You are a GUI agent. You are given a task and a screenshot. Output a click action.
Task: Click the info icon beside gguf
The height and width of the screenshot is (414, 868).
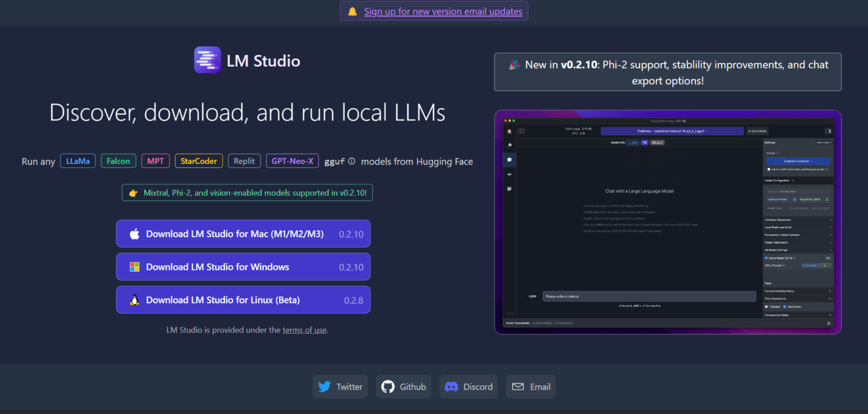click(x=351, y=161)
